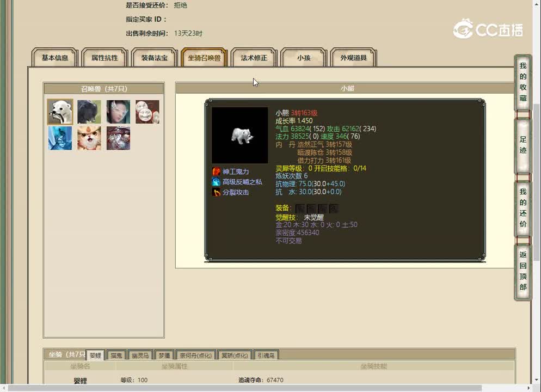
Task: Click the vertical scrollbar thumb
Action: pos(537,182)
